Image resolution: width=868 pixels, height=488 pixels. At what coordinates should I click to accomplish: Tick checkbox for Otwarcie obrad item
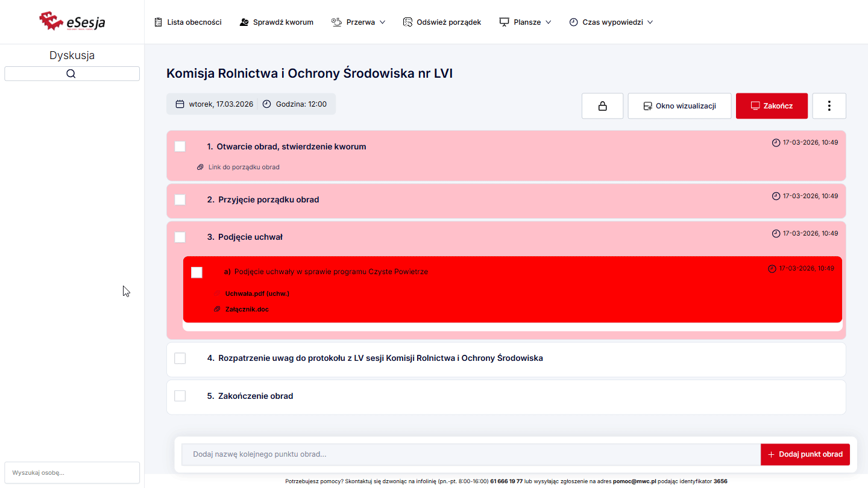pyautogui.click(x=180, y=146)
